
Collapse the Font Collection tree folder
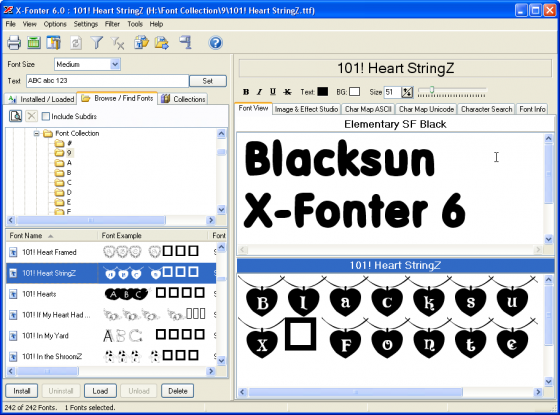click(36, 134)
